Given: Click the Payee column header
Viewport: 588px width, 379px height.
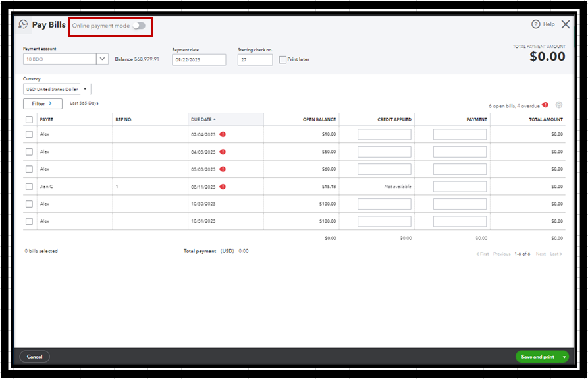Looking at the screenshot, I should click(47, 120).
